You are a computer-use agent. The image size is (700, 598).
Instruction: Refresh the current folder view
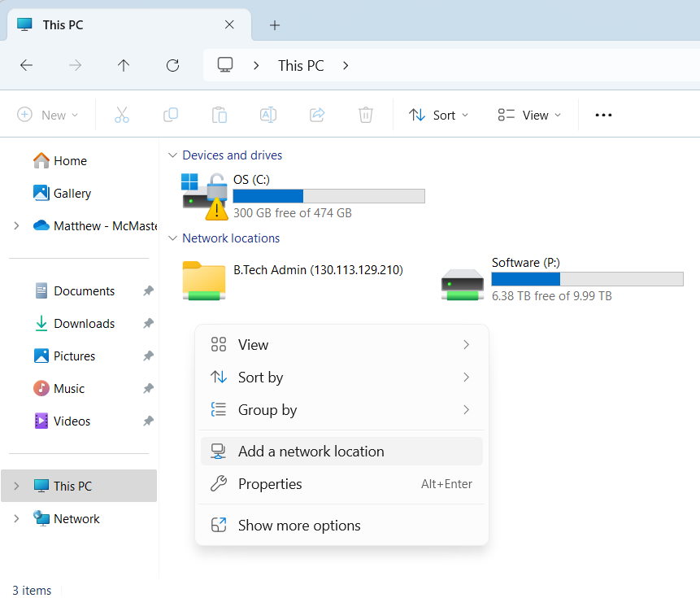(x=172, y=66)
